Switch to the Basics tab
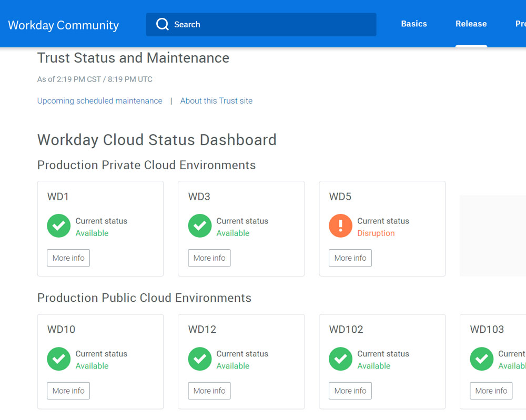This screenshot has height=420, width=526. pos(413,24)
